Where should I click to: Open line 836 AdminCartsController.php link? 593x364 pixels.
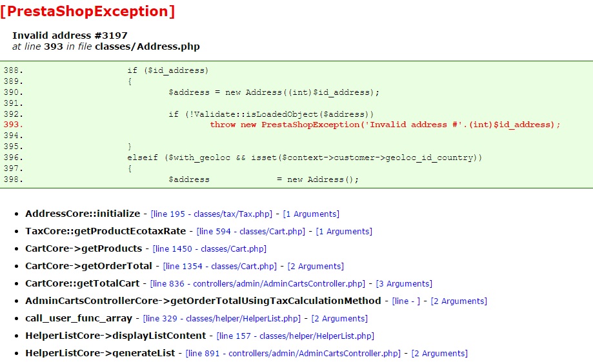257,284
